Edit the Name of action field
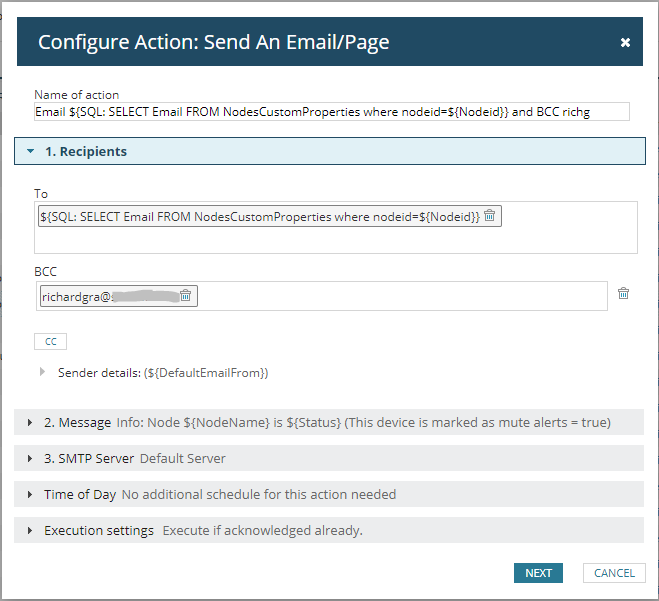 (331, 112)
